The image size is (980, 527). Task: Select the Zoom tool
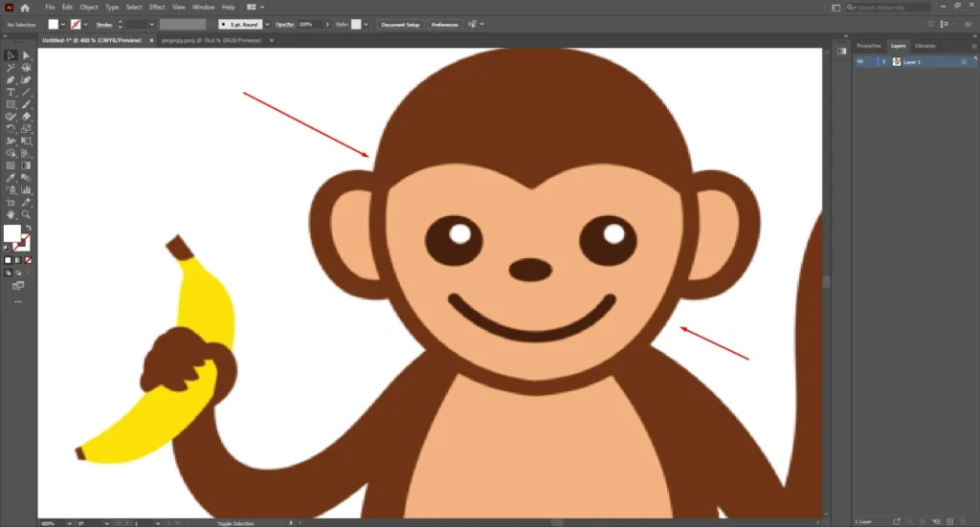26,214
